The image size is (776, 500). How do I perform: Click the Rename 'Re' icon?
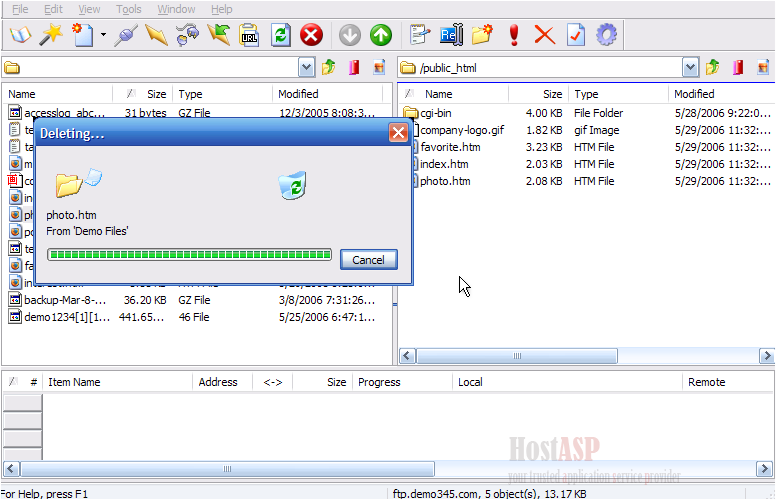tap(451, 35)
